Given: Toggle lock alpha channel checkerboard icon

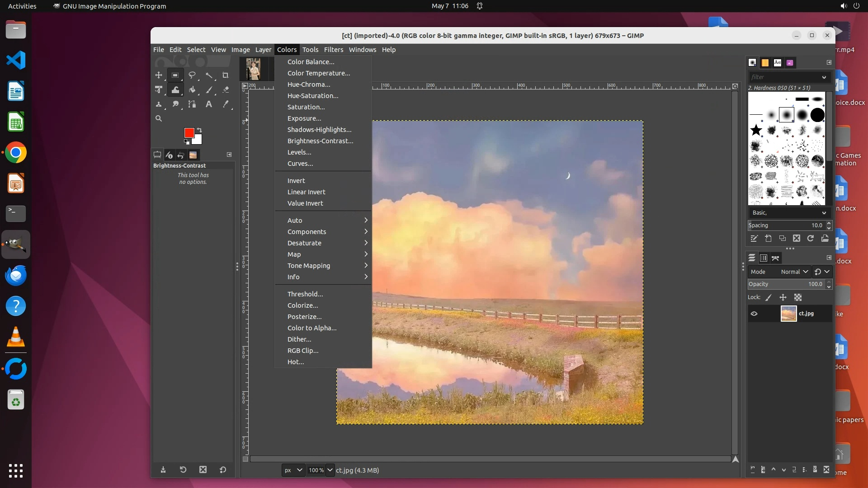Looking at the screenshot, I should [x=798, y=297].
